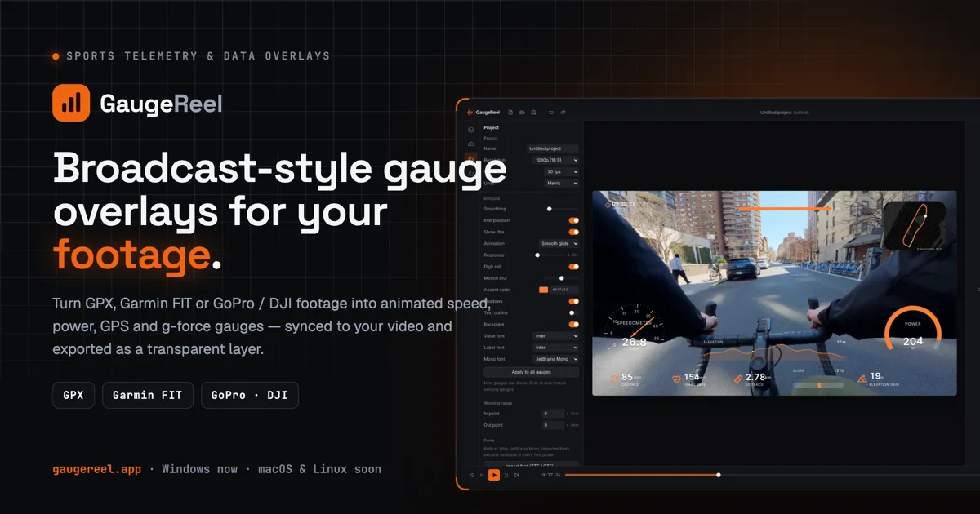The width and height of the screenshot is (980, 514).
Task: Skip to end of timeline
Action: click(x=516, y=475)
